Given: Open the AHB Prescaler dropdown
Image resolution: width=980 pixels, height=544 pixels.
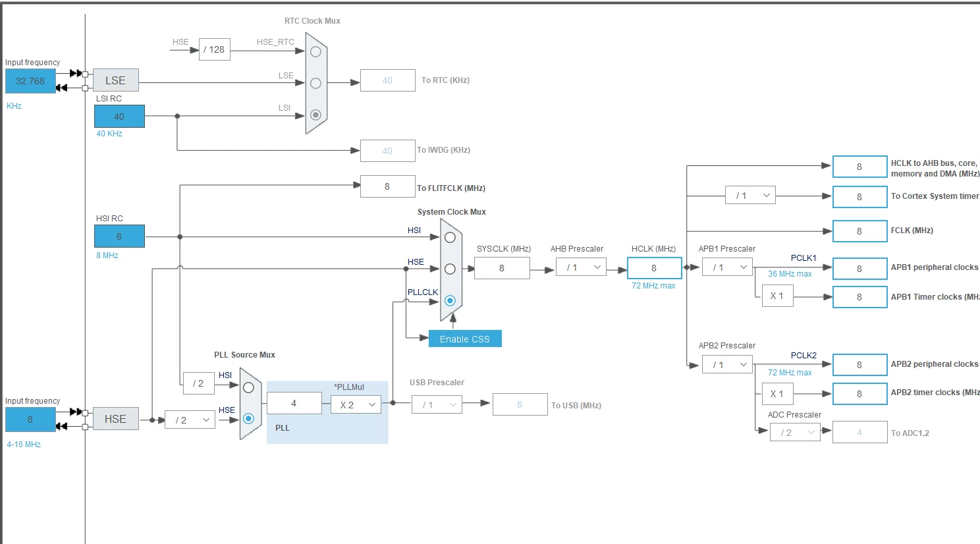Looking at the screenshot, I should pos(581,267).
